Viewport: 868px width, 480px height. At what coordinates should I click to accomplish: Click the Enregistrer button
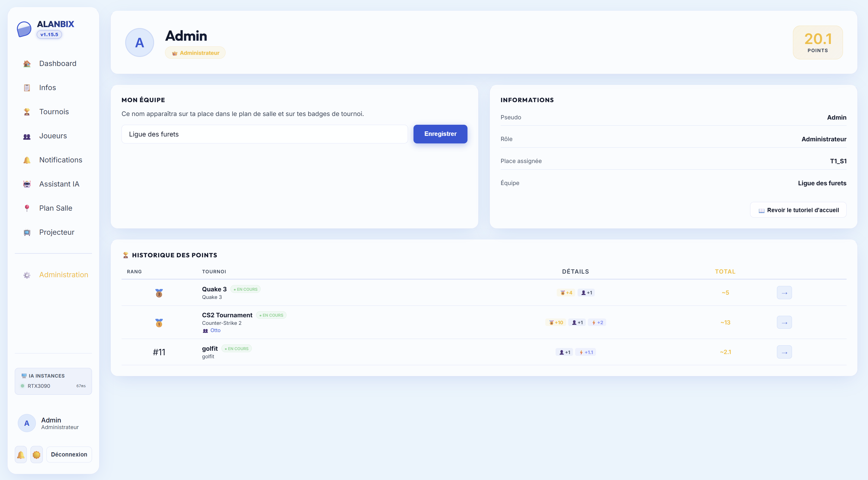440,134
